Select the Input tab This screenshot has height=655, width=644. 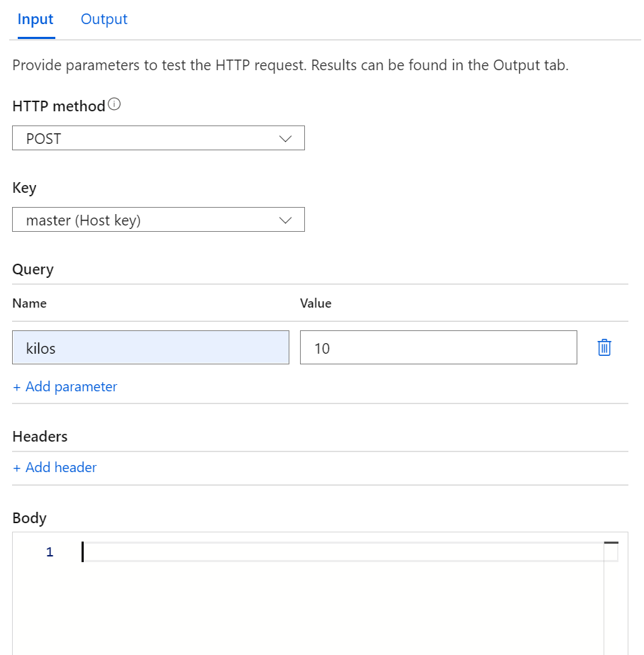coord(35,19)
